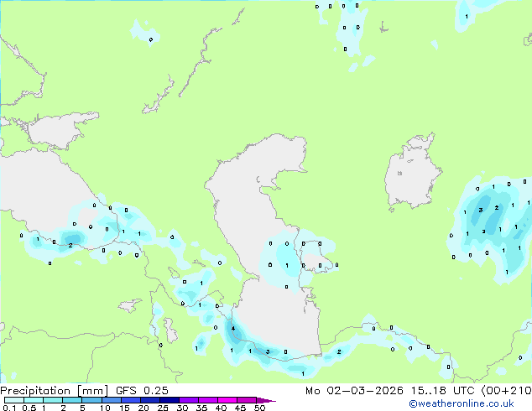Pick the 15 to 20 mm legend swatch

click(x=131, y=400)
